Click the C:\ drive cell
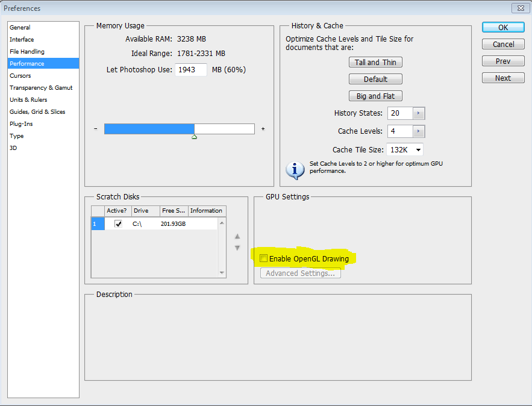Screen dimensions: 532x406 [x=137, y=224]
